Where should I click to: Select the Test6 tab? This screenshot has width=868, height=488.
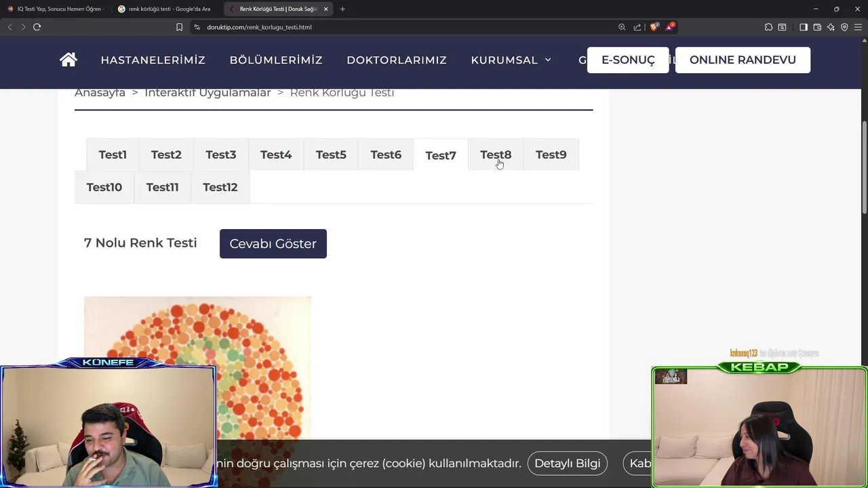point(386,155)
